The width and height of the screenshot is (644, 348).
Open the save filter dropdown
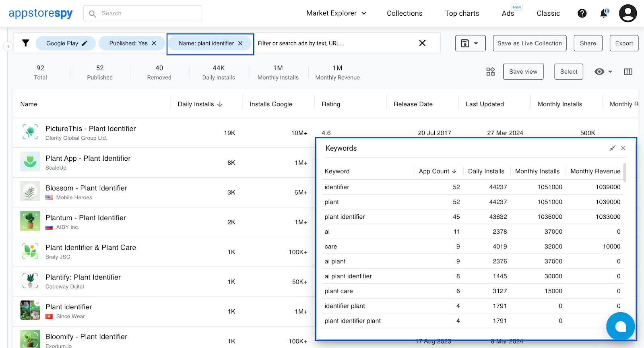(x=470, y=43)
